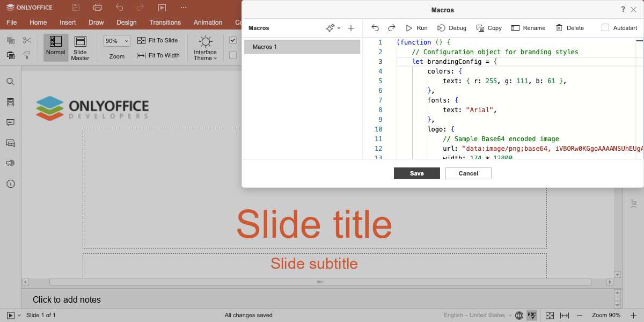Open the File menu

[11, 23]
